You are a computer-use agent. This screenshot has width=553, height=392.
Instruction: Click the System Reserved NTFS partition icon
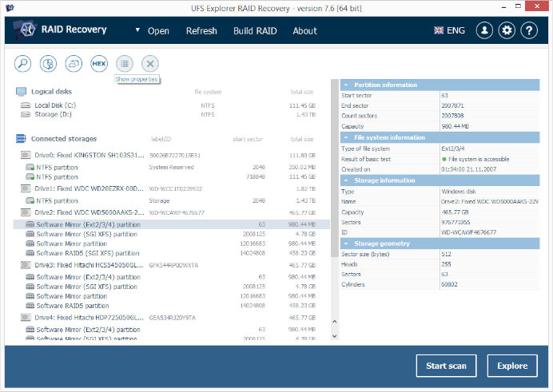pos(30,168)
